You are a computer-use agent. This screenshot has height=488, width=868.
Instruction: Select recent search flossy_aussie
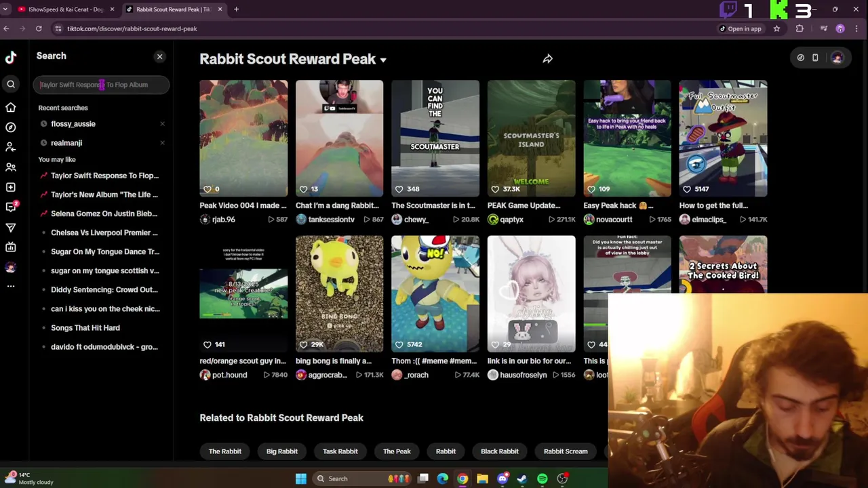(x=73, y=124)
